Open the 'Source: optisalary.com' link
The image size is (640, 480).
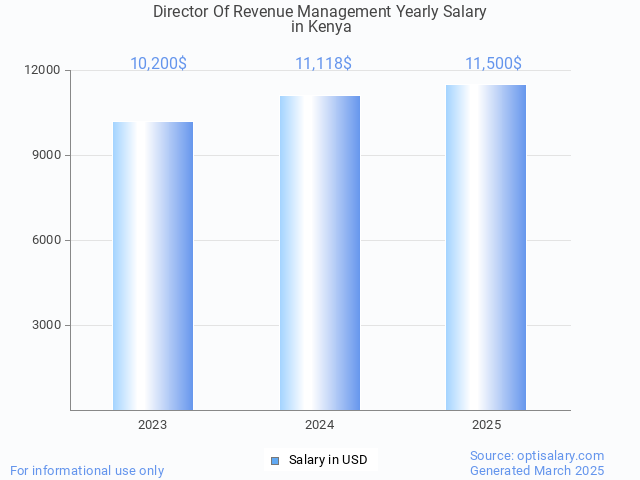[537, 455]
